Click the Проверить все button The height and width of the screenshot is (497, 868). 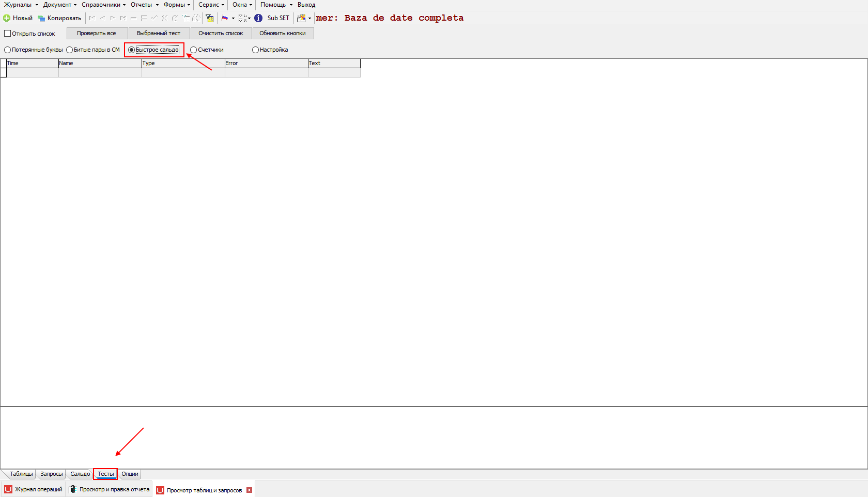tap(97, 33)
